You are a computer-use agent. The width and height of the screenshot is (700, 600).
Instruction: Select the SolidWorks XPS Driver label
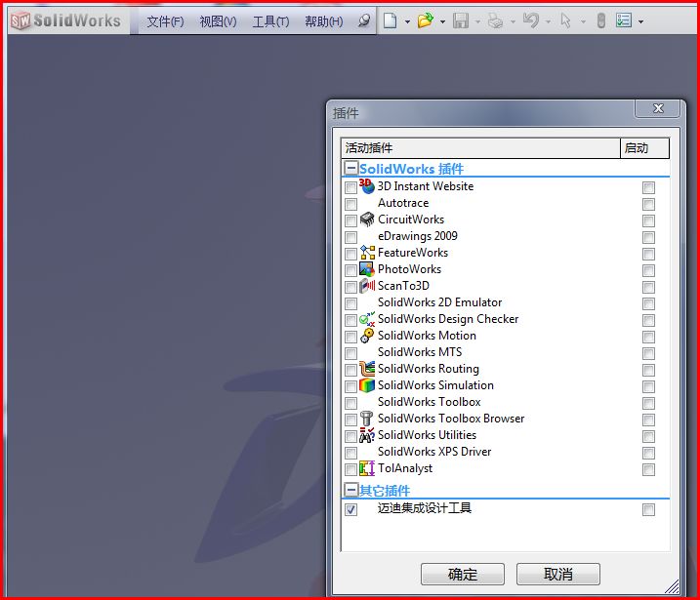point(434,452)
